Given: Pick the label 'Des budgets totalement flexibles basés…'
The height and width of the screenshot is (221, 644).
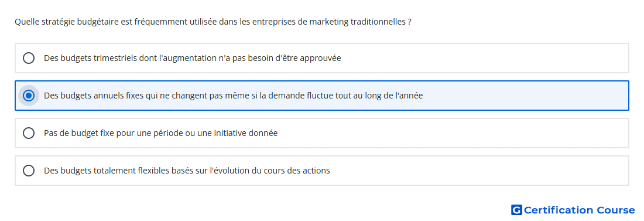Looking at the screenshot, I should click(187, 171).
